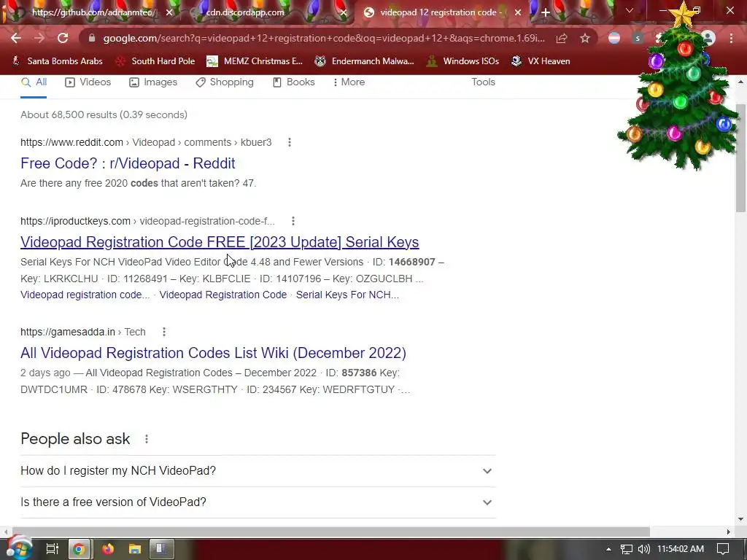Open All Videopad Registration Codes List Wiki result

coord(213,353)
